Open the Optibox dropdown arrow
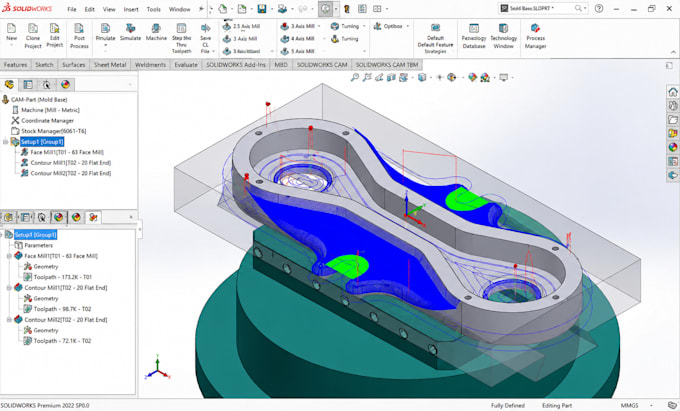 pos(408,26)
